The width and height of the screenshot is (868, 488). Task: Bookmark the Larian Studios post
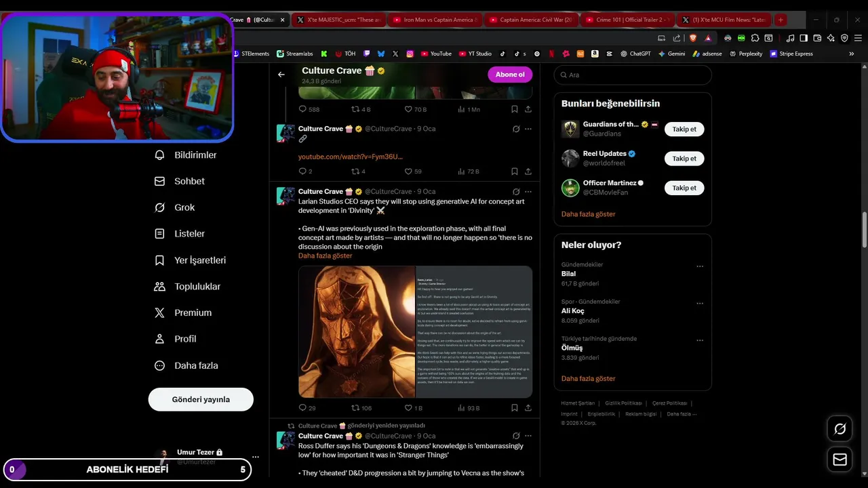(515, 408)
